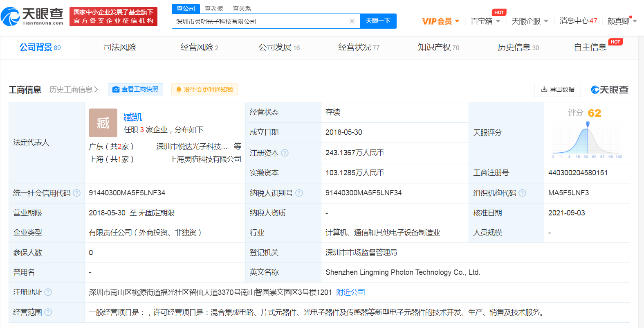
Task: Click the credit code 91440300MA5F5LNF34 under 统一社会信用代码
Action: point(127,193)
